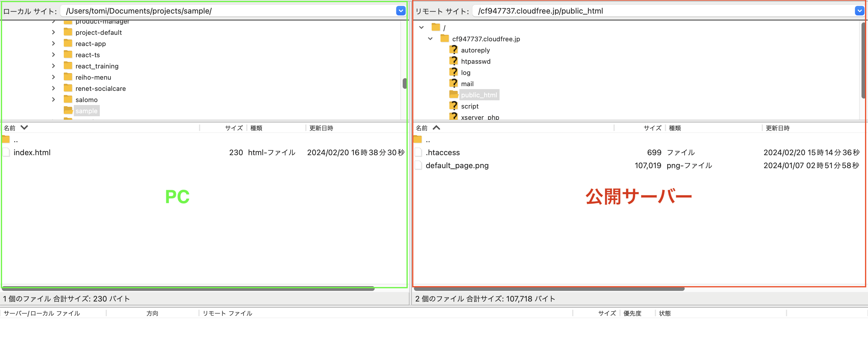Collapse the cf947737.cloudfree.jp tree node
This screenshot has width=868, height=354.
click(x=430, y=39)
